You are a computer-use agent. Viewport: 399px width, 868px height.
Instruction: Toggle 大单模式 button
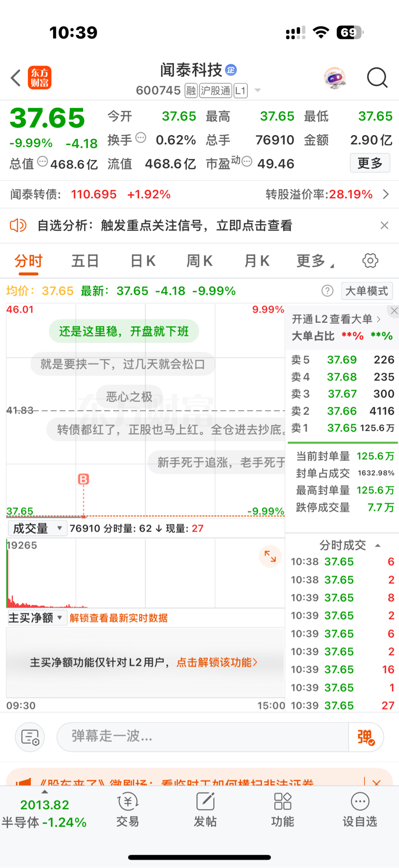tap(367, 291)
